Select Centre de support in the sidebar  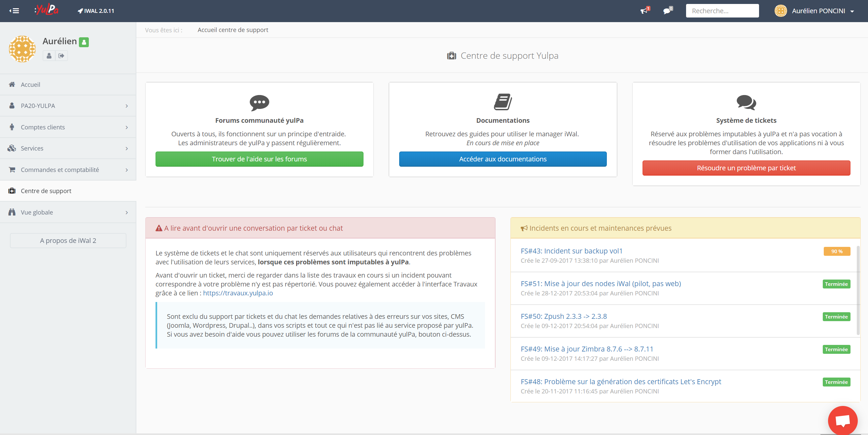[x=68, y=191]
